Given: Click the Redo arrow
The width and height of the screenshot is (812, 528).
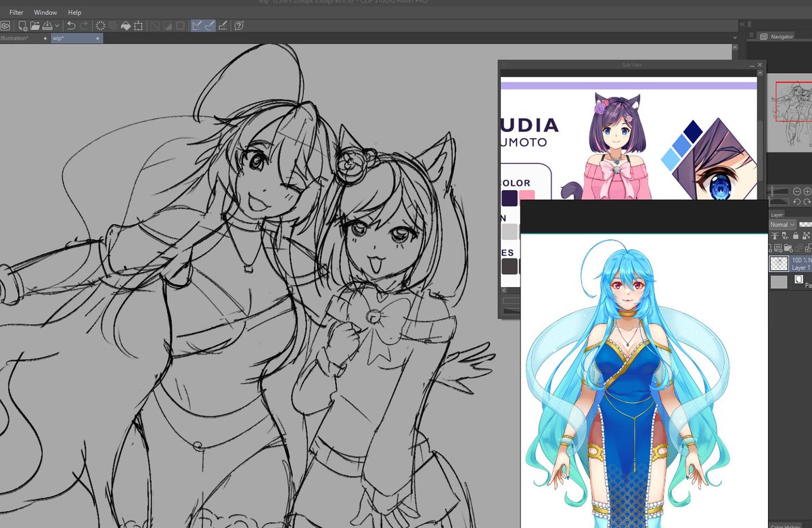Looking at the screenshot, I should coord(84,26).
